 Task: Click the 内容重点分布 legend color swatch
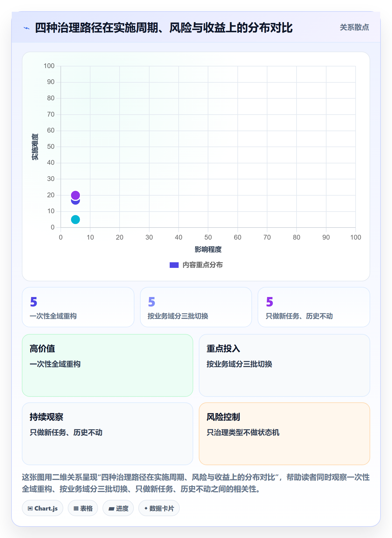pos(174,265)
